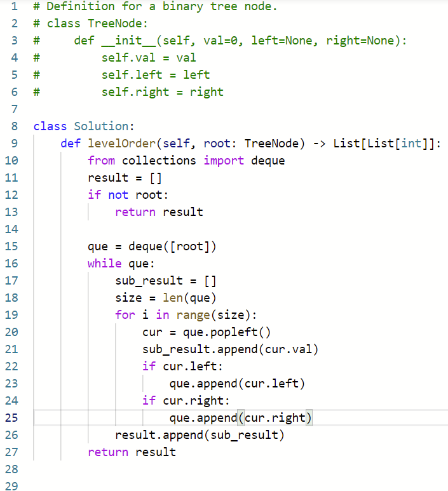This screenshot has height=491, width=448.
Task: Click the 'for' keyword on line 19
Action: pos(125,314)
